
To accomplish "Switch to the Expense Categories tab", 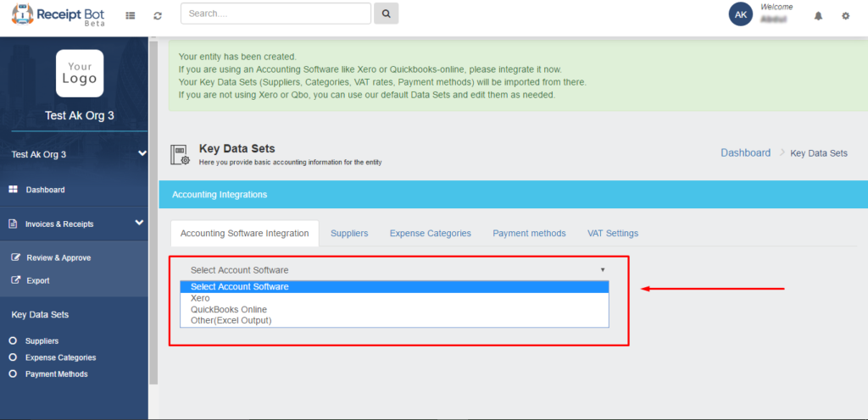I will coord(430,233).
